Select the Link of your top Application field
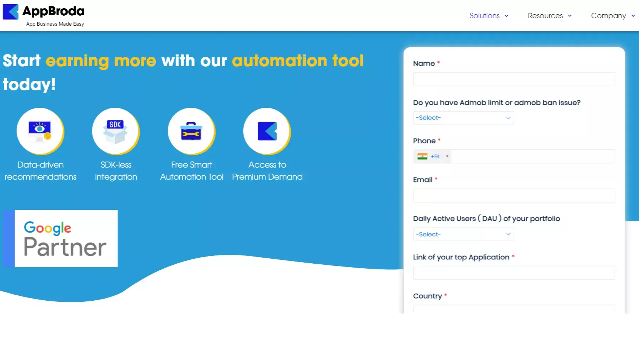Screen dimensions: 639x364 (x=514, y=273)
